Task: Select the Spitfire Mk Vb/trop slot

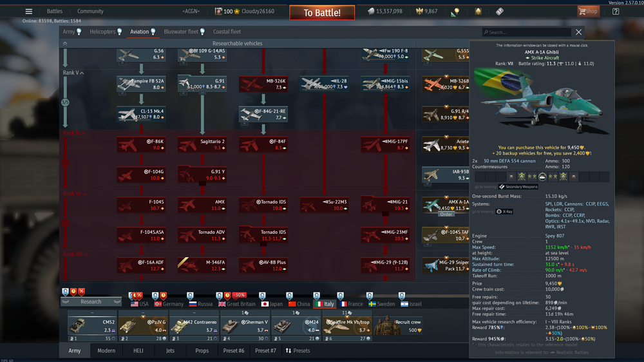Action: (x=346, y=327)
